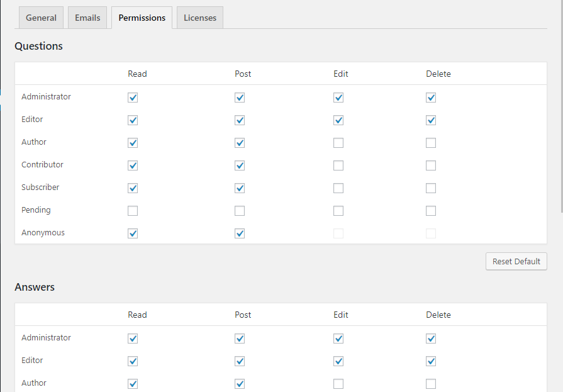This screenshot has height=392, width=563.
Task: Enable Subscriber Edit permission for Questions
Action: pos(338,188)
